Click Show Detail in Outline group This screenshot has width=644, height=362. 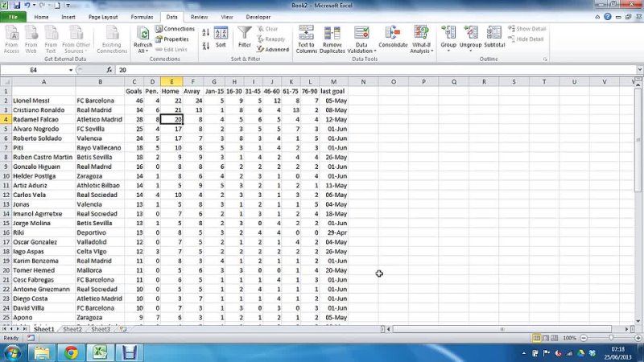(527, 29)
